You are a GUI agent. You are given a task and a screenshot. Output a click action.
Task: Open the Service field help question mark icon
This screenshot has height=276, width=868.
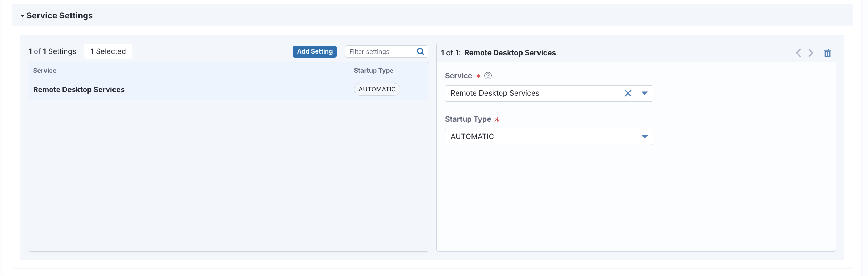[488, 76]
